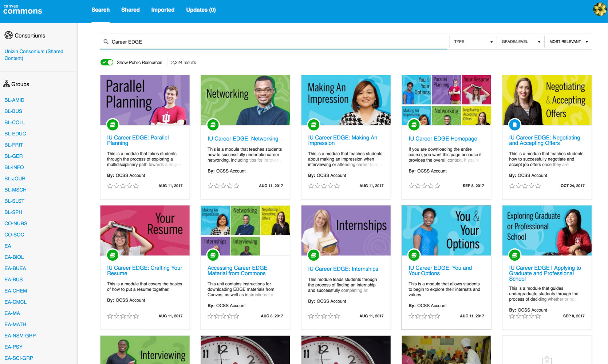Select the EA-PSY group
This screenshot has width=608, height=364.
(x=13, y=347)
